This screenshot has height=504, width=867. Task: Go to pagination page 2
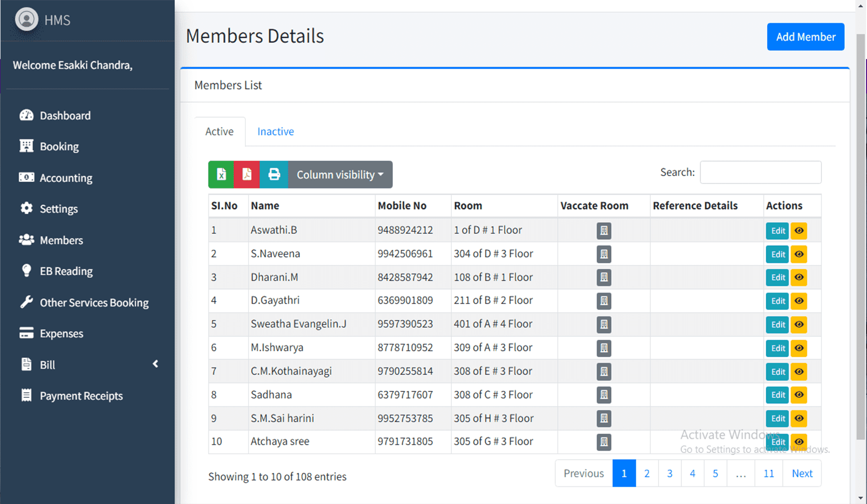point(647,473)
